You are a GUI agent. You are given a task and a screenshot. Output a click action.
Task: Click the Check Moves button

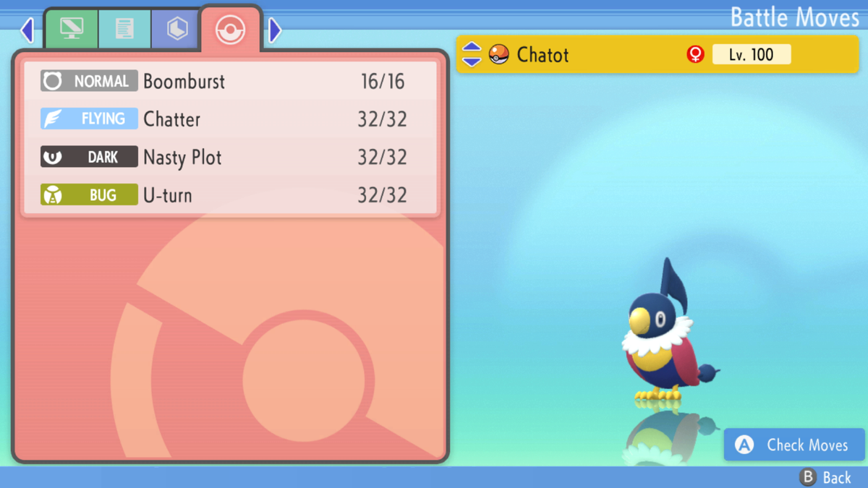click(794, 445)
